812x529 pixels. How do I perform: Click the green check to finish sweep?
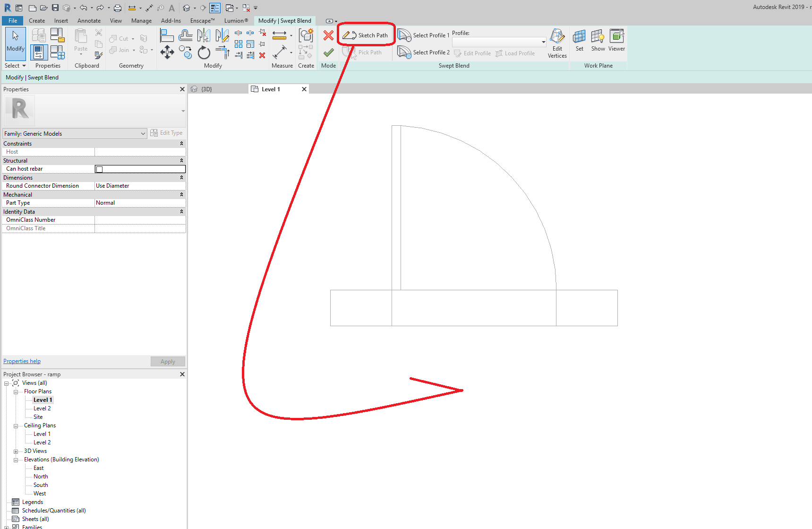(x=328, y=52)
